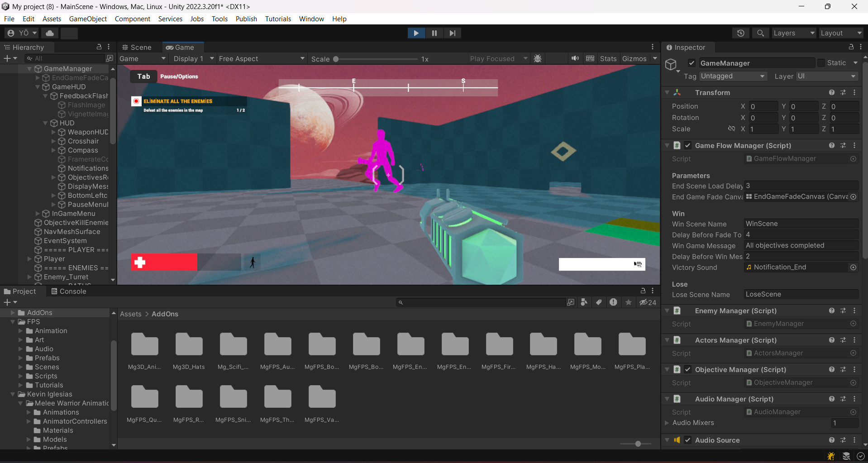Screen dimensions: 868x463
Task: Pause the game with the Pause button
Action: click(x=434, y=33)
